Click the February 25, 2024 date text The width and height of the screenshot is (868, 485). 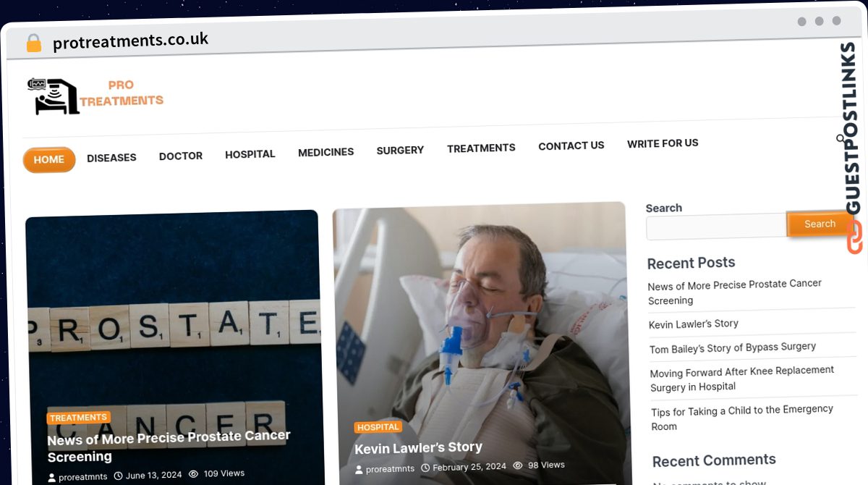[469, 467]
